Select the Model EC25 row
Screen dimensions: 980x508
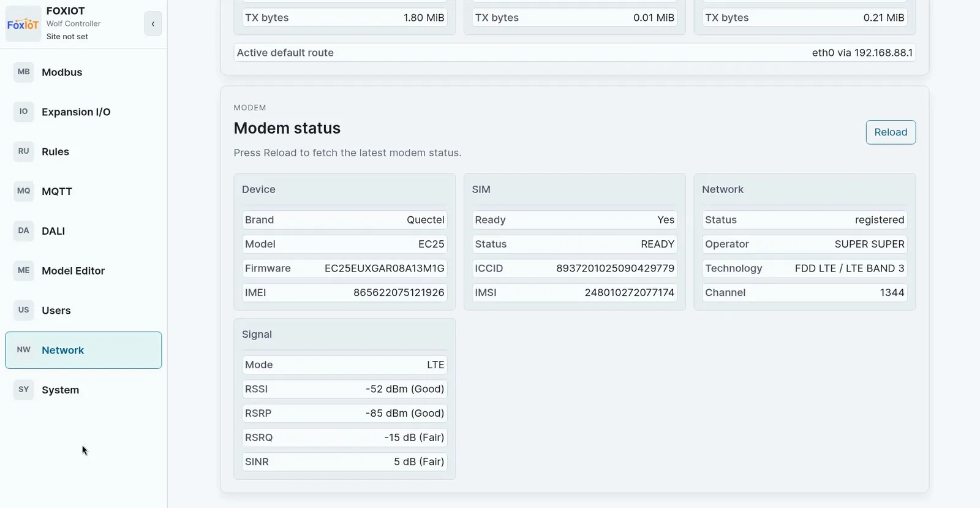tap(344, 244)
